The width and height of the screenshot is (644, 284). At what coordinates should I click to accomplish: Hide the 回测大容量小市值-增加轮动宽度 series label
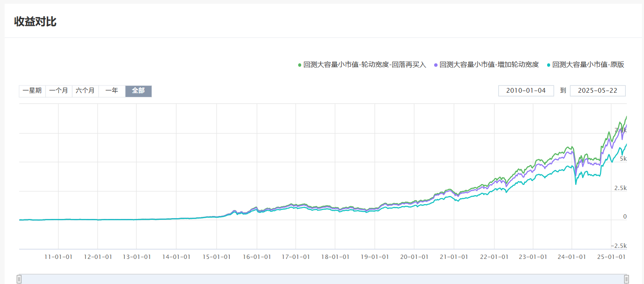point(489,65)
